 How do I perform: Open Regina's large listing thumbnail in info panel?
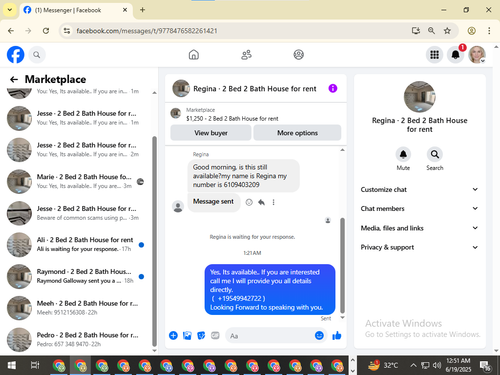pos(419,97)
